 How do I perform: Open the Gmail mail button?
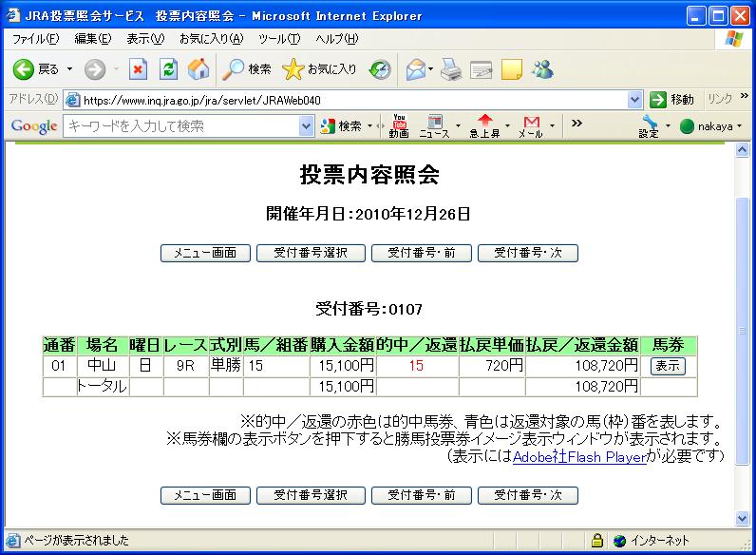[531, 126]
